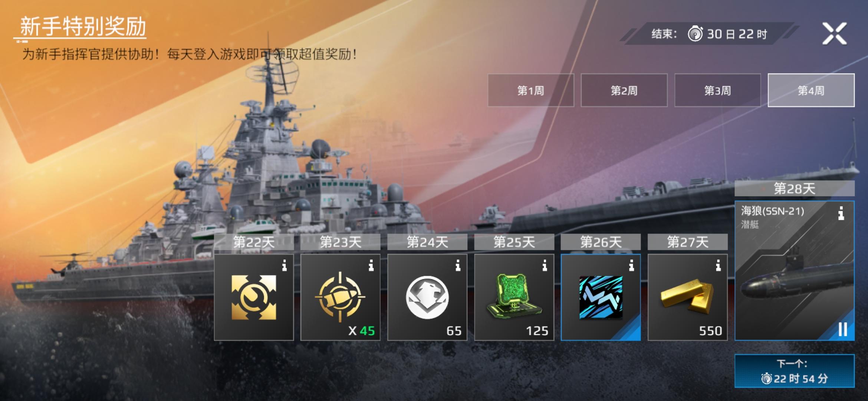Open info for Day 26 reward

coord(632,265)
